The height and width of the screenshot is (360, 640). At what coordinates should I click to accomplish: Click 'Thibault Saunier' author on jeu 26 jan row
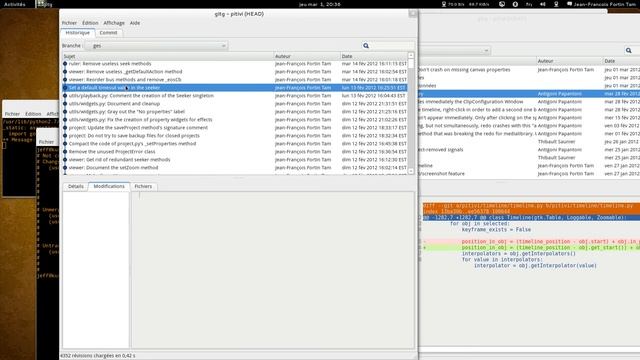tap(556, 142)
